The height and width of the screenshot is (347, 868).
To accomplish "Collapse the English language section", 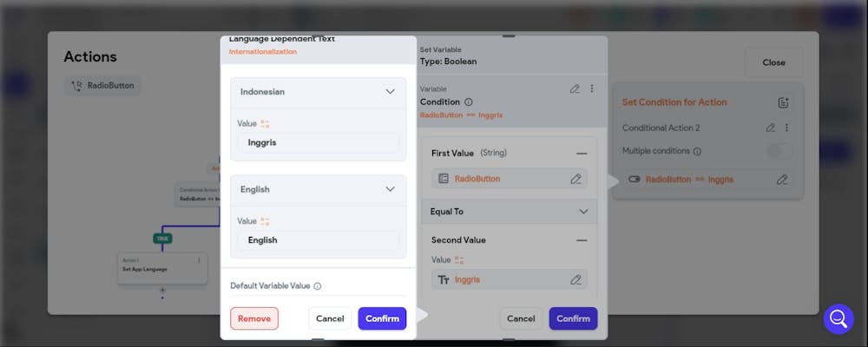I will (390, 189).
